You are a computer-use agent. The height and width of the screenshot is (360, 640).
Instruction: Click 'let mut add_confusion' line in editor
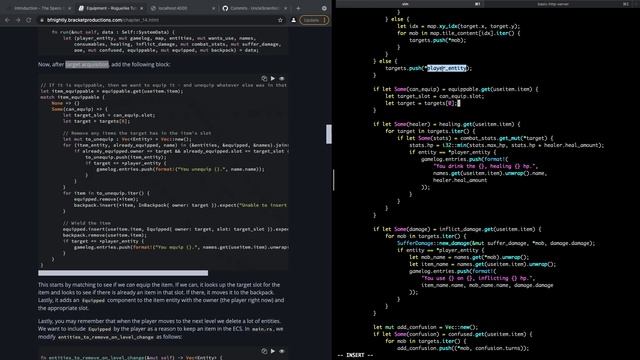[x=425, y=327]
